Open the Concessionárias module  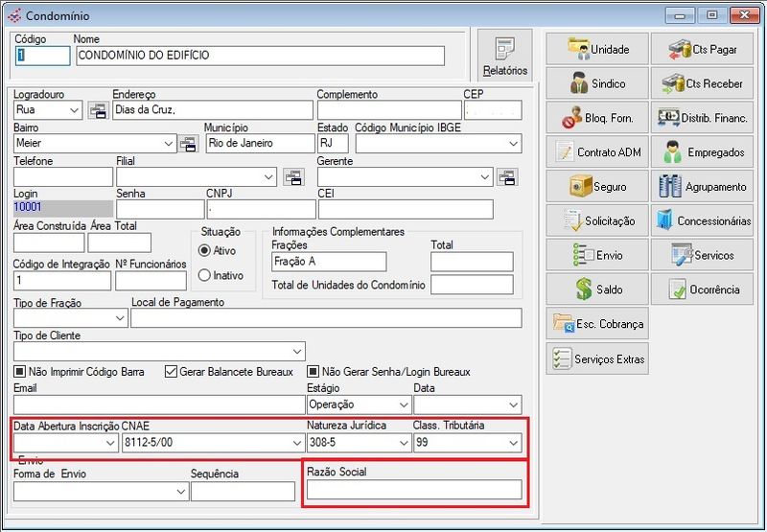[x=702, y=220]
